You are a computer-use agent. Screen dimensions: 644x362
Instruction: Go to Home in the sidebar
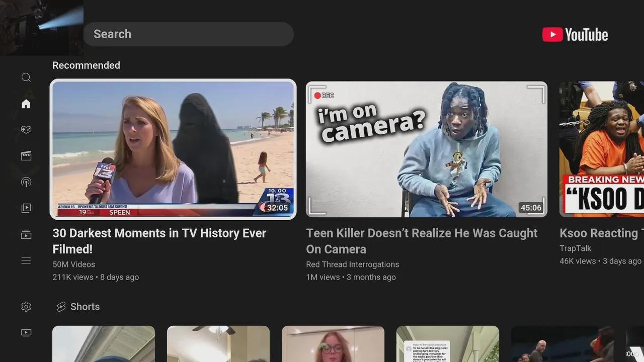pos(26,104)
